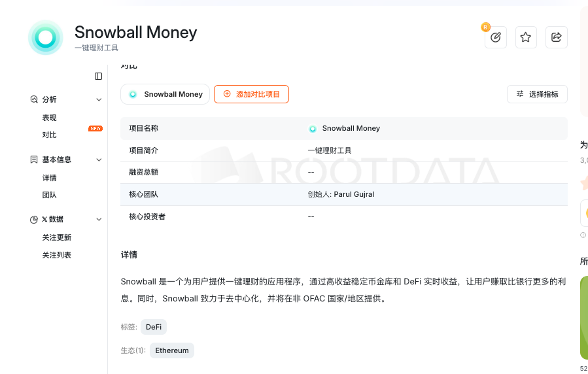
Task: Click the Snowball Money page title
Action: 136,32
